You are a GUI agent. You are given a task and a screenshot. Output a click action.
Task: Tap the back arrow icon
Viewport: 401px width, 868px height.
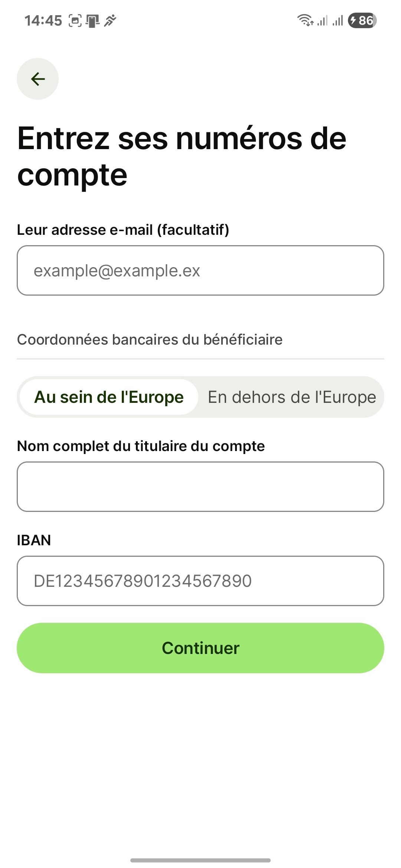(x=38, y=79)
